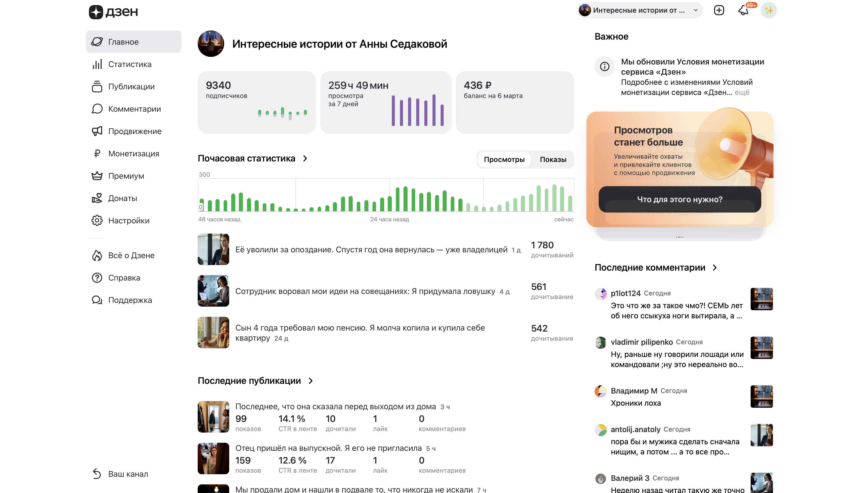868x493 pixels.
Task: Click "ещё" link in monetization notice
Action: pos(742,92)
